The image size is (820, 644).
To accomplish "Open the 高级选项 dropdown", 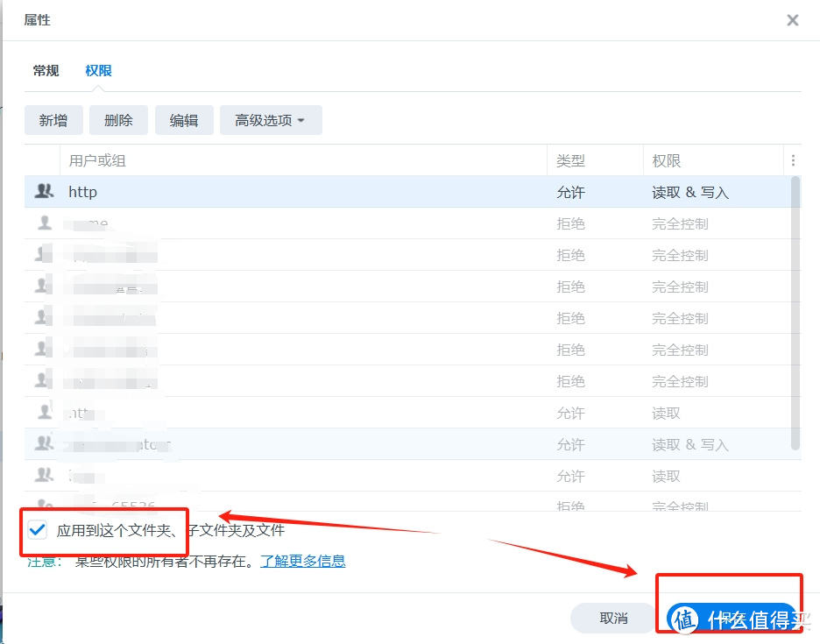I will tap(269, 120).
